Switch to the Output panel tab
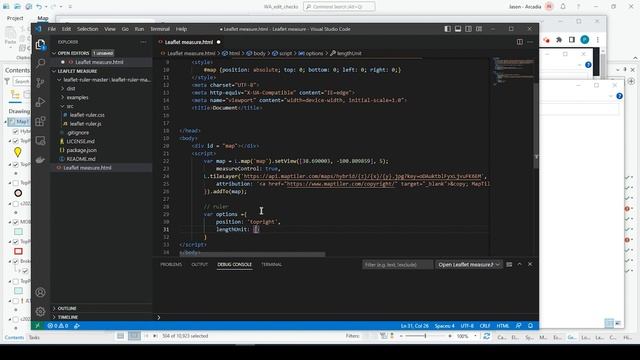This screenshot has width=640, height=360. click(200, 264)
